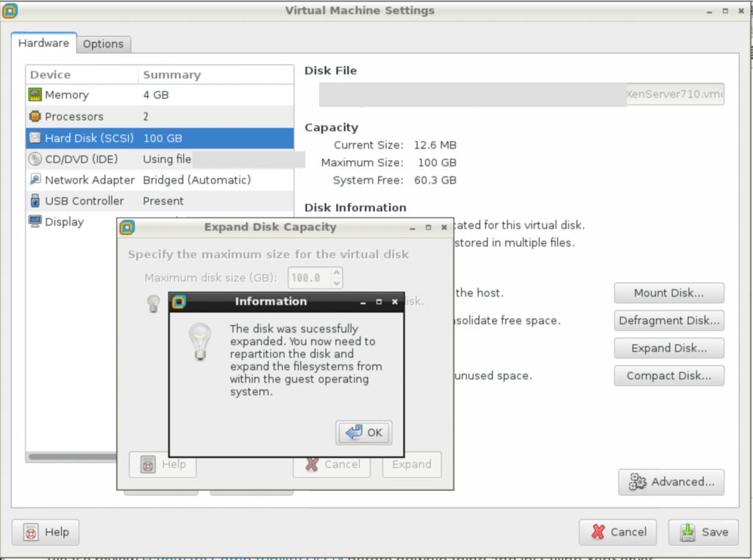Select the Display device row
Screen dimensions: 753x560
coord(72,222)
